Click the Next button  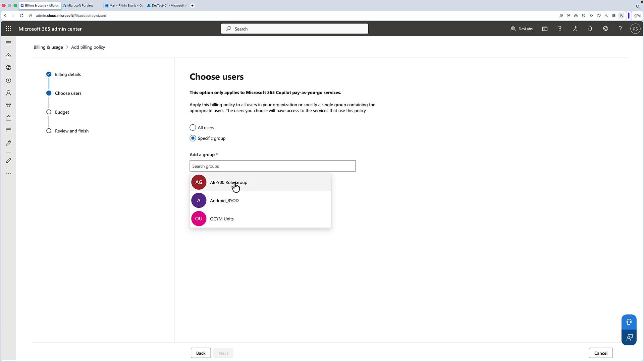click(x=223, y=353)
